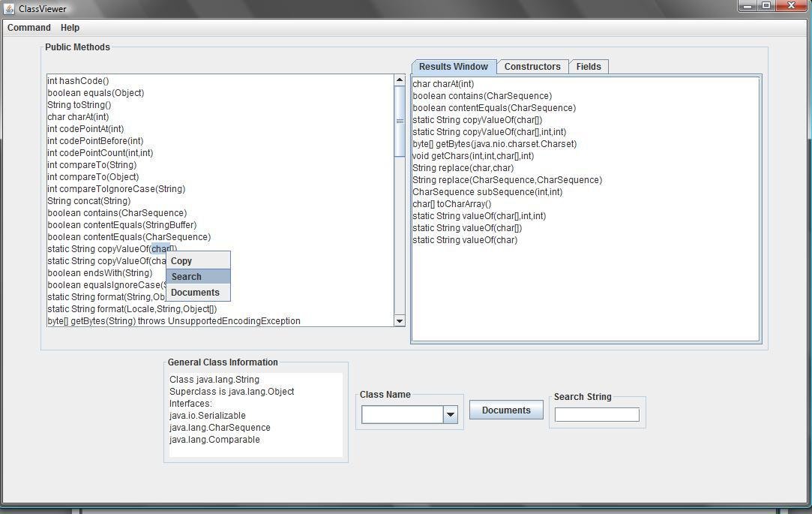Click the methods list scrollbar up arrow
The height and width of the screenshot is (514, 812).
coord(399,79)
